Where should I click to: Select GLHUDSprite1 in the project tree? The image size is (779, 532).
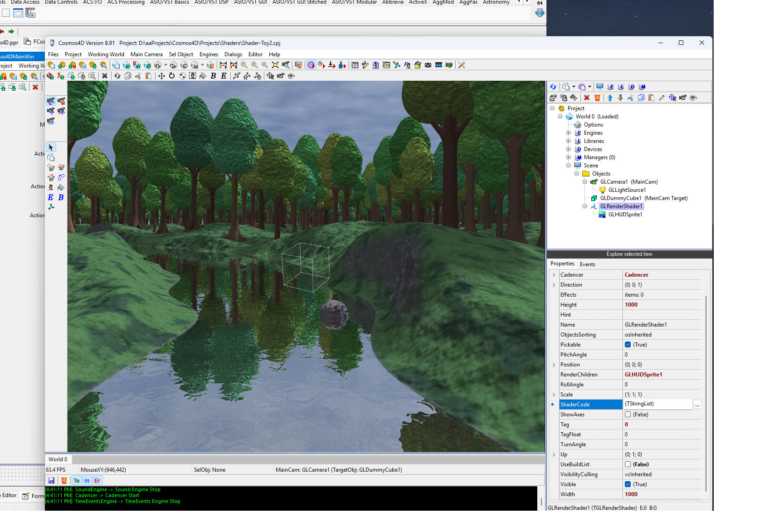(x=625, y=215)
